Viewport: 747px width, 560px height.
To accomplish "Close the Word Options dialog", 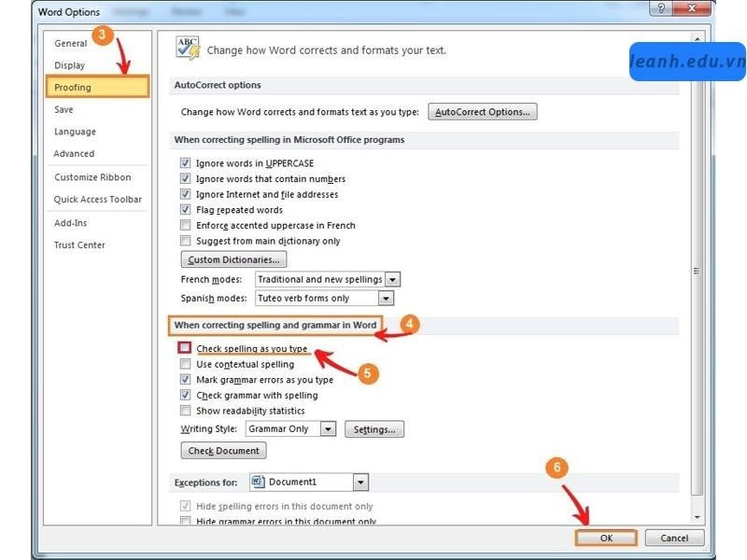I will [x=692, y=8].
